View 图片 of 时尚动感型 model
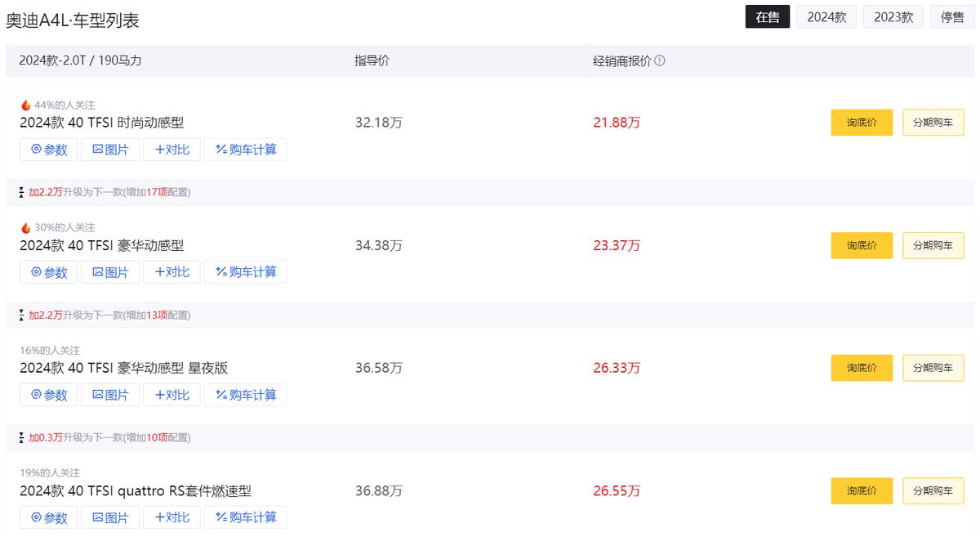This screenshot has width=980, height=537. pyautogui.click(x=110, y=150)
